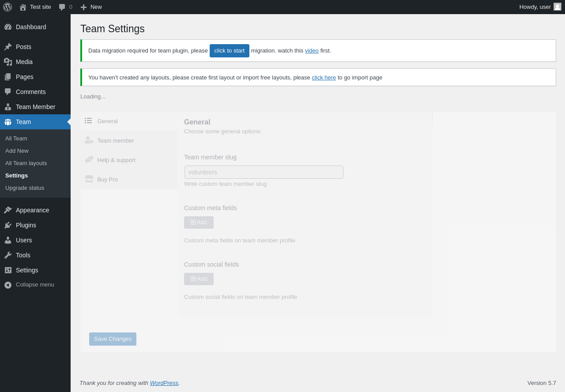Click the Version 5.7 footer text

click(x=542, y=383)
